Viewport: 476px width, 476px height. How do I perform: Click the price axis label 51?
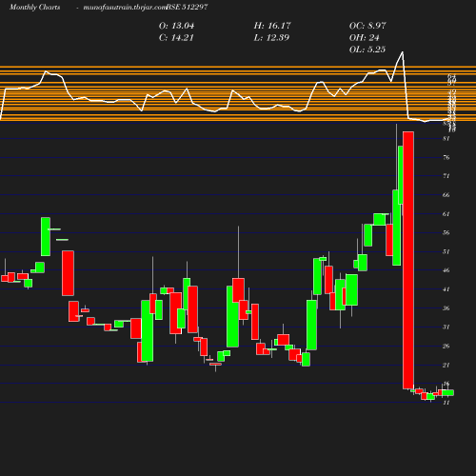coord(446,251)
